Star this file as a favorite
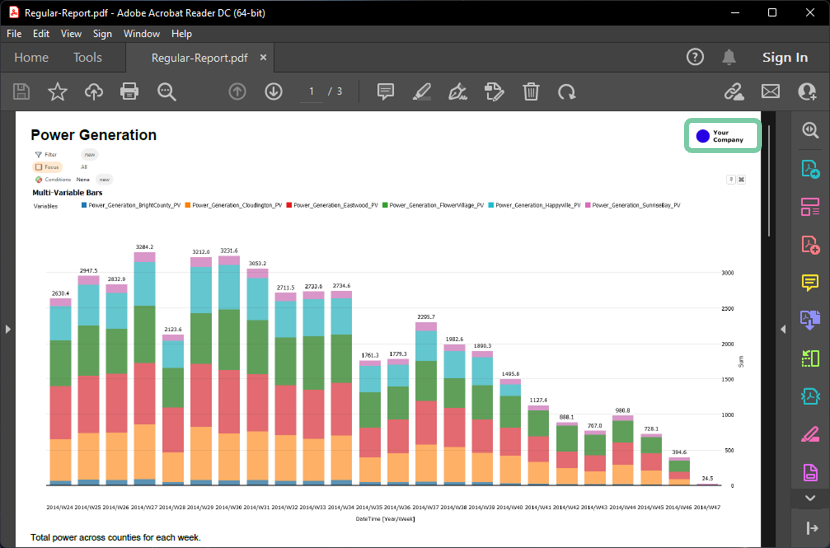 tap(57, 92)
